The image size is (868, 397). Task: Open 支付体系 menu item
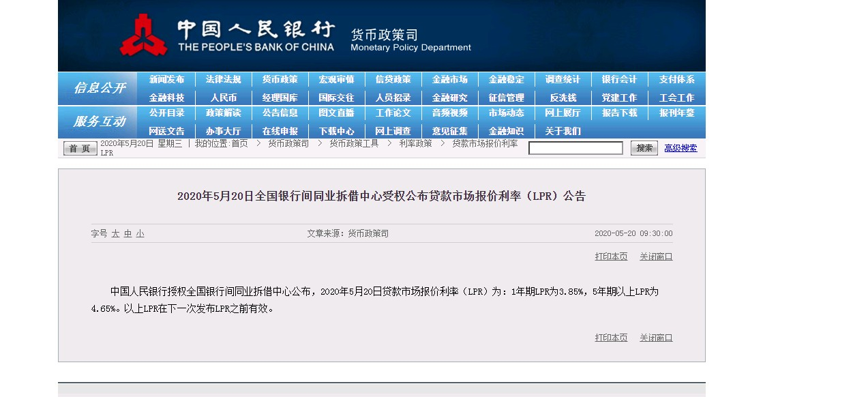(x=676, y=80)
